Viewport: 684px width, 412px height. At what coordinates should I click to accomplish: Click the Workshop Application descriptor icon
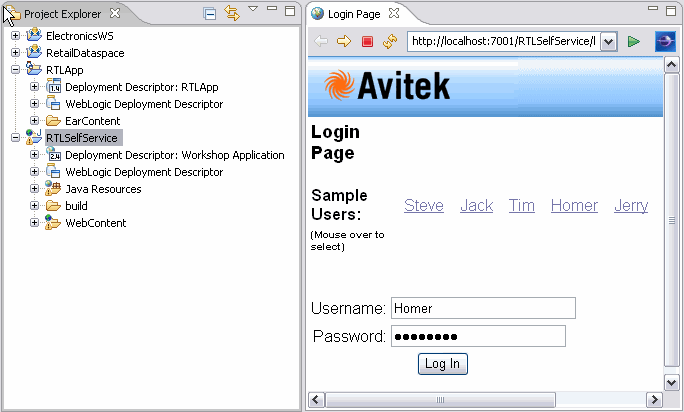click(x=53, y=154)
